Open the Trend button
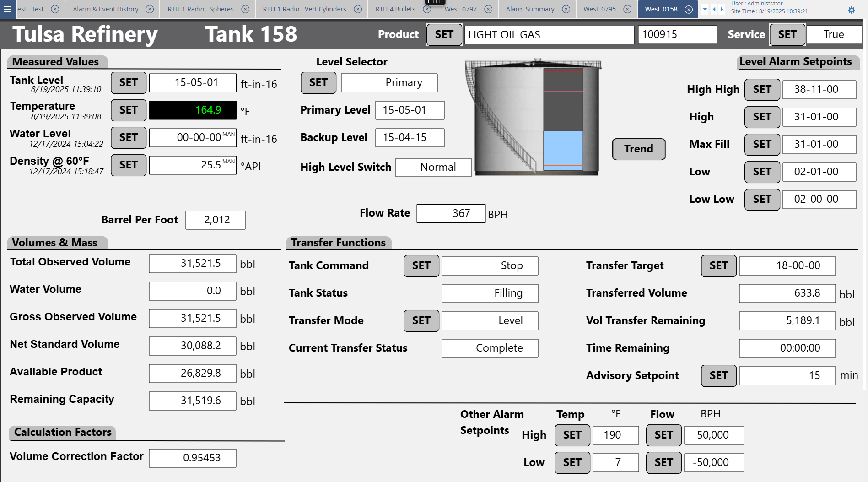This screenshot has width=868, height=482. coord(639,149)
